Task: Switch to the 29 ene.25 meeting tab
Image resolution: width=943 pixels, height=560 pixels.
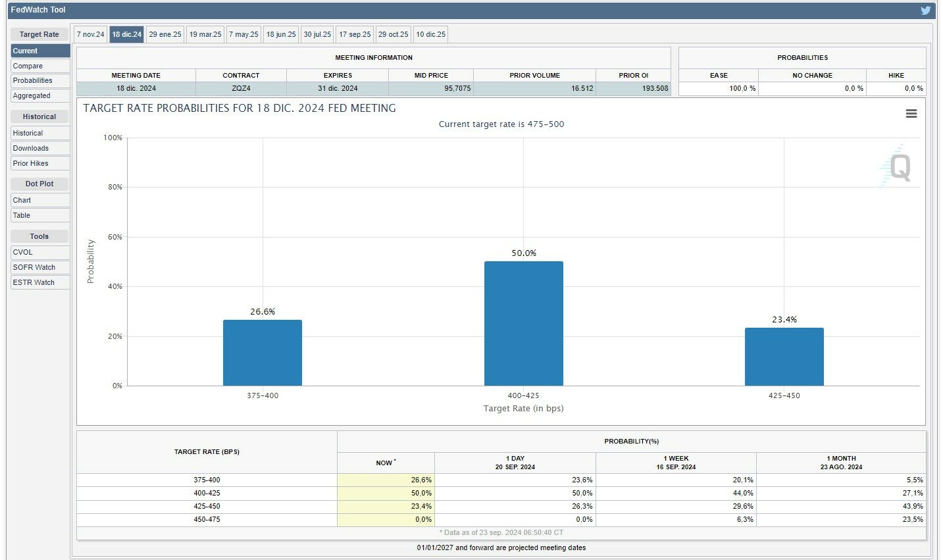Action: 165,34
